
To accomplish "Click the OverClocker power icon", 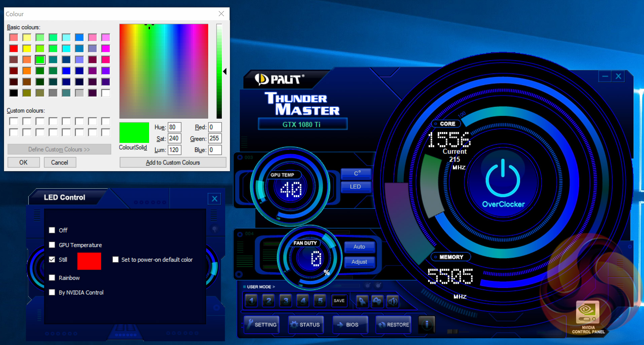I will coord(503,178).
